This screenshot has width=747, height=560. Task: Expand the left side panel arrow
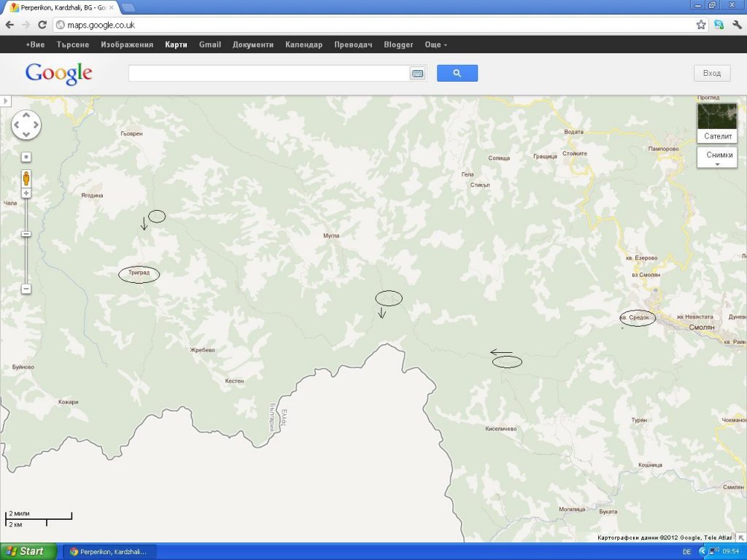(5, 101)
